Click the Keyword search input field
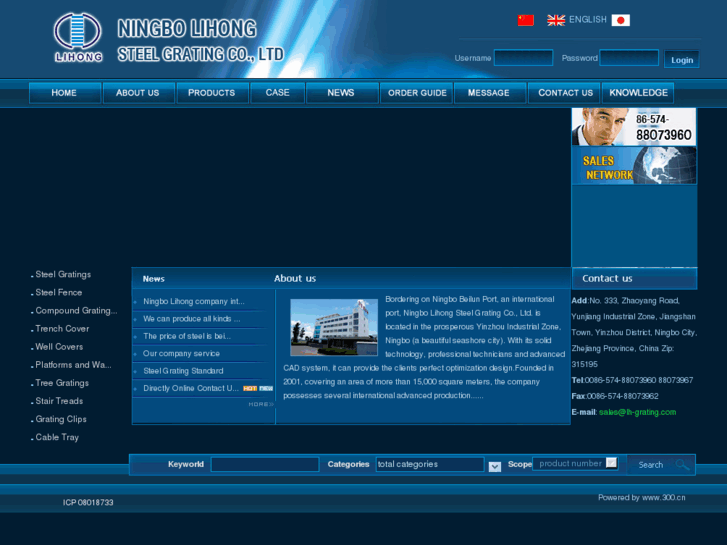 click(265, 464)
